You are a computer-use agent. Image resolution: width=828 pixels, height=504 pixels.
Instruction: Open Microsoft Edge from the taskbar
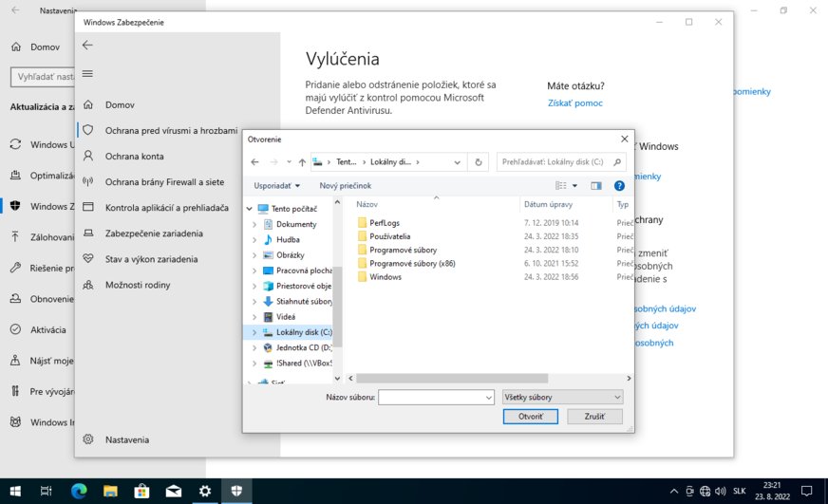[x=79, y=491]
